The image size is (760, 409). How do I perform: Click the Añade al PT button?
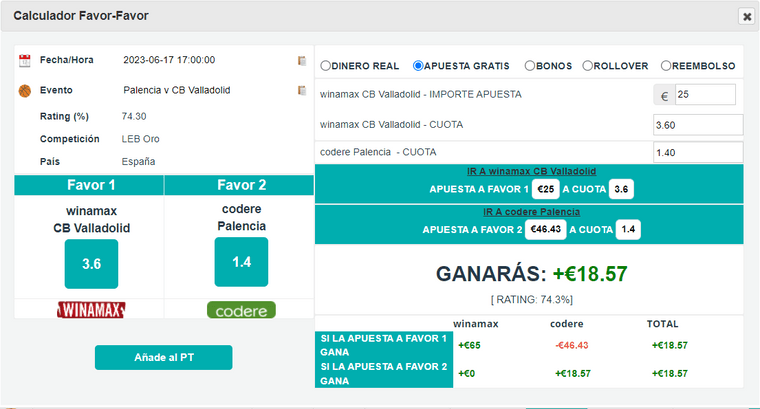click(163, 358)
